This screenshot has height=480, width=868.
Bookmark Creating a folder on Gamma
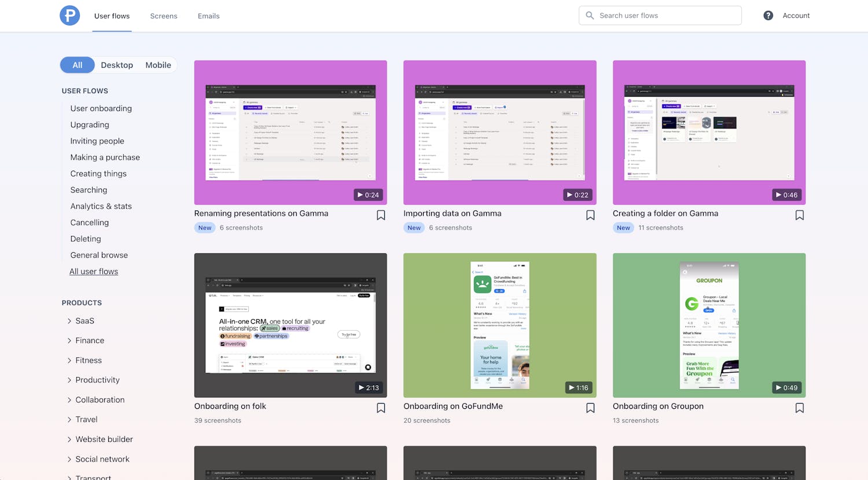click(799, 215)
